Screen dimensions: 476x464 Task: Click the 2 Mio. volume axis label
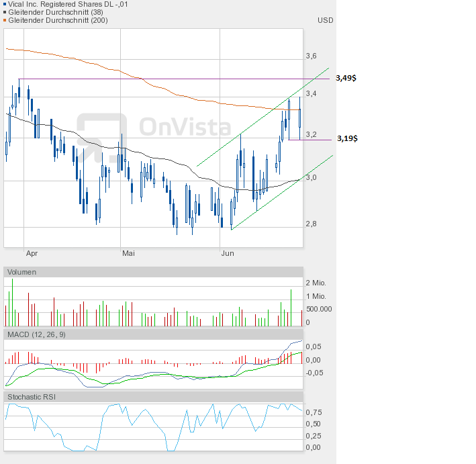coord(316,283)
